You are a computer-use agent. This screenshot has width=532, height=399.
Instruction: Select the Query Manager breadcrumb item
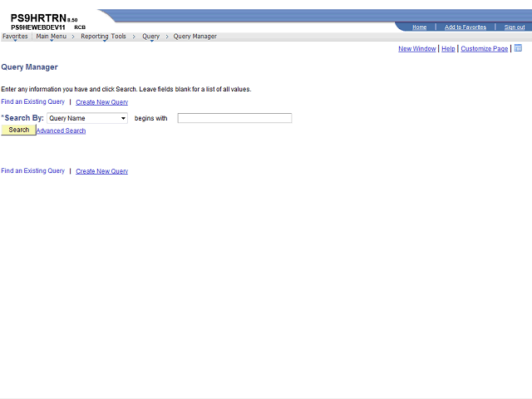(195, 37)
